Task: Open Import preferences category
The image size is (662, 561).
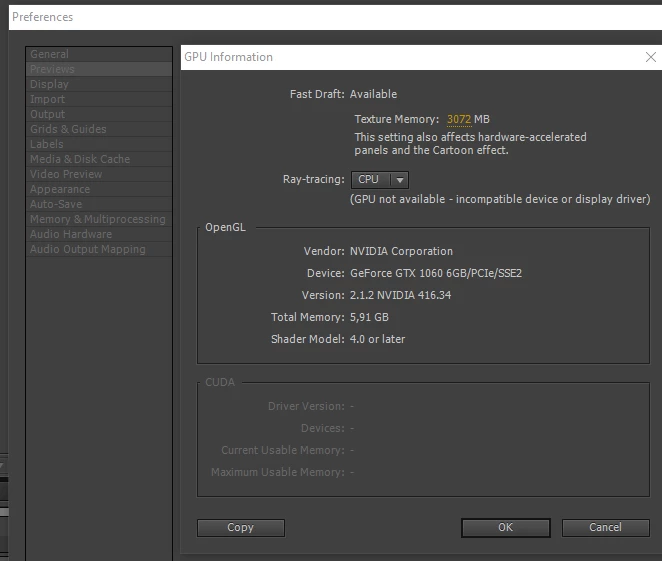Action: [x=99, y=99]
